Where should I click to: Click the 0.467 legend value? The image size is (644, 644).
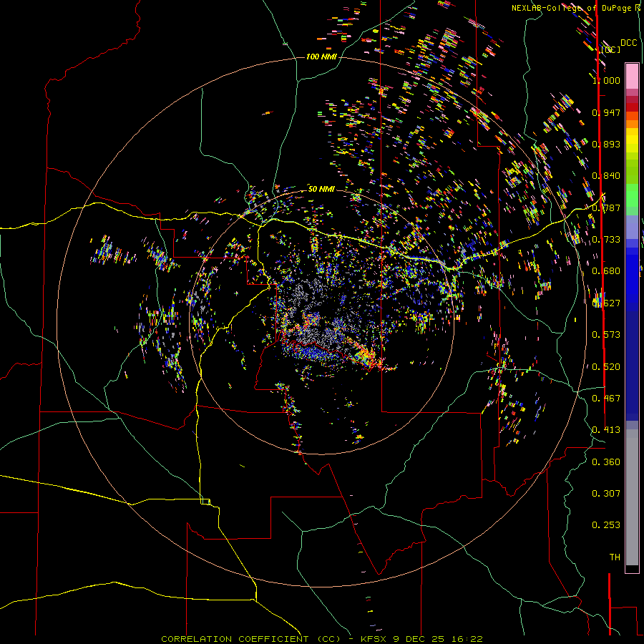coord(606,399)
